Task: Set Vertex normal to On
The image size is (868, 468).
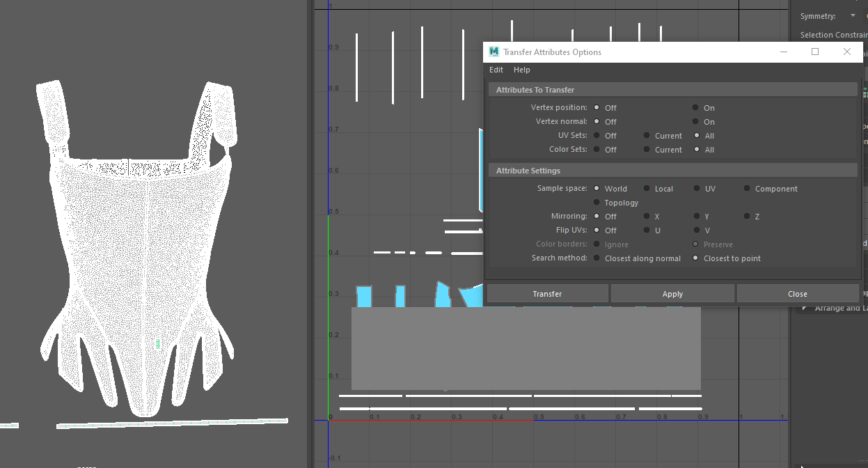Action: 695,122
